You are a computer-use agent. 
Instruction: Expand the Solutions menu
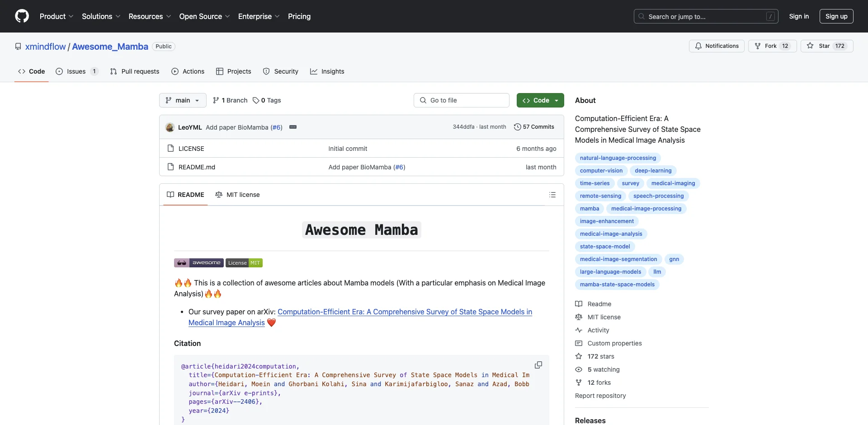tap(101, 16)
